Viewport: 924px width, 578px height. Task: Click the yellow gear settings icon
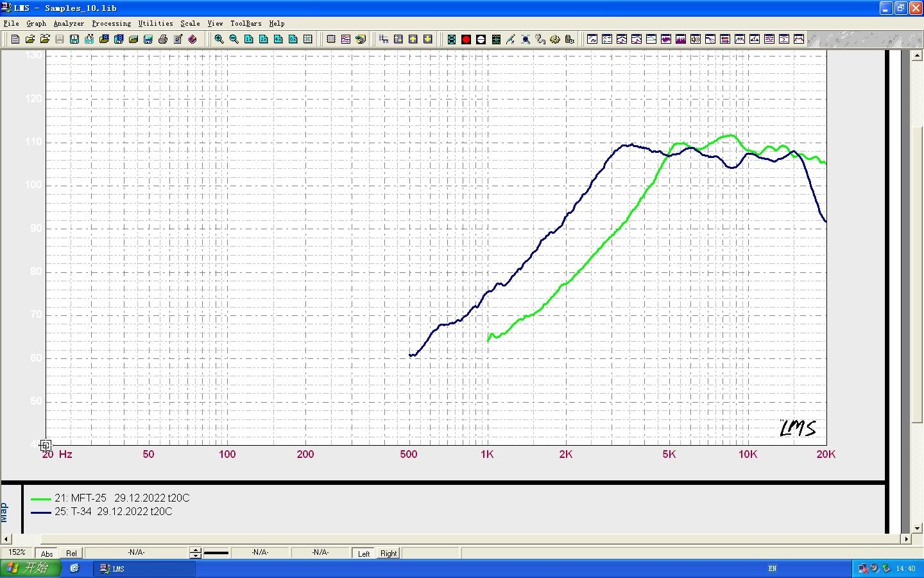click(554, 39)
